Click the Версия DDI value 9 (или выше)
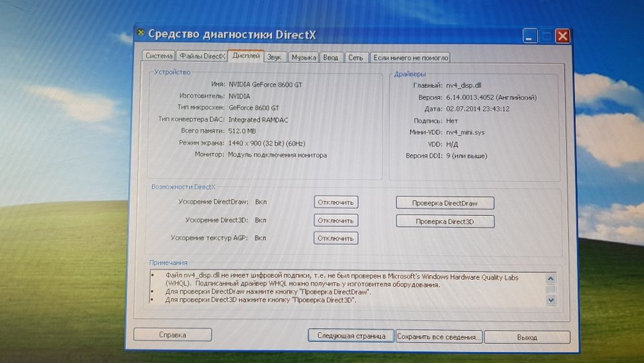Viewport: 644px width, 363px height. [466, 156]
